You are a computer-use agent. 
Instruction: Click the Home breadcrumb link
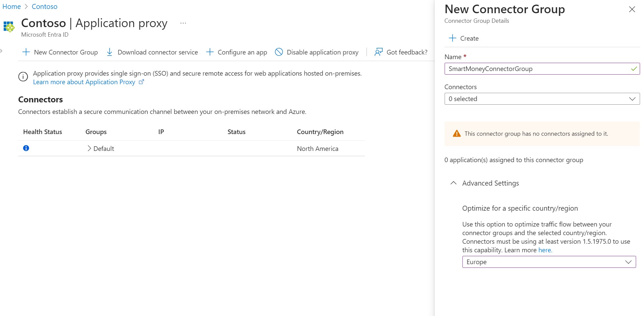click(x=12, y=7)
